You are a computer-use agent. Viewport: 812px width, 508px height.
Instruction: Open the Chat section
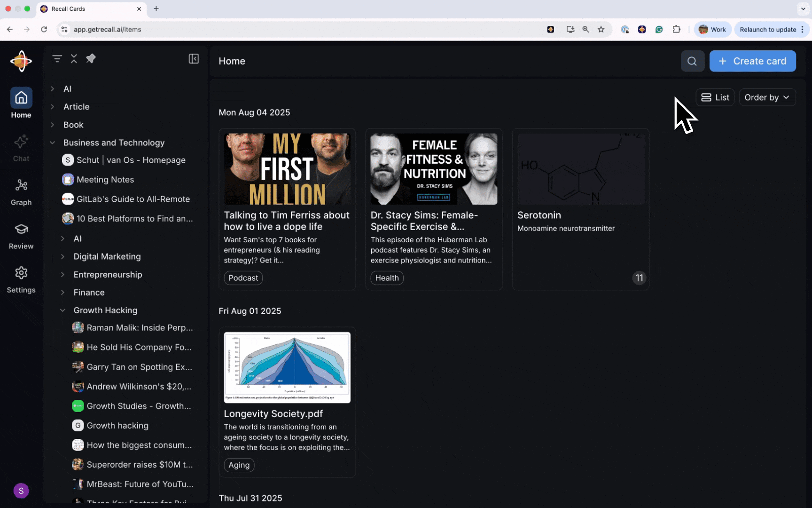[21, 148]
